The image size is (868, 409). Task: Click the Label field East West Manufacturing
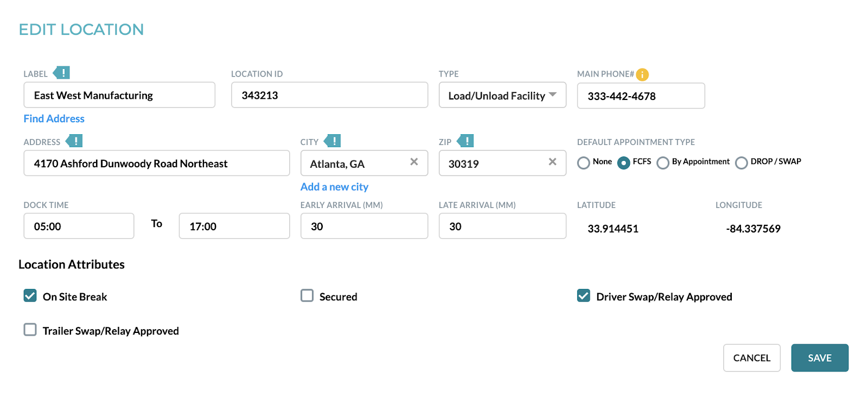tap(119, 95)
